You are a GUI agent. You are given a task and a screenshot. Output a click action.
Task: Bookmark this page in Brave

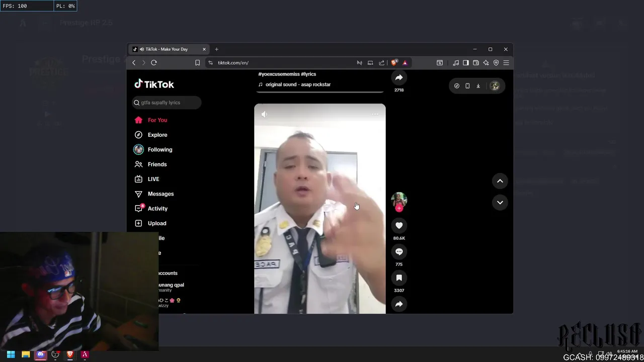pos(197,63)
